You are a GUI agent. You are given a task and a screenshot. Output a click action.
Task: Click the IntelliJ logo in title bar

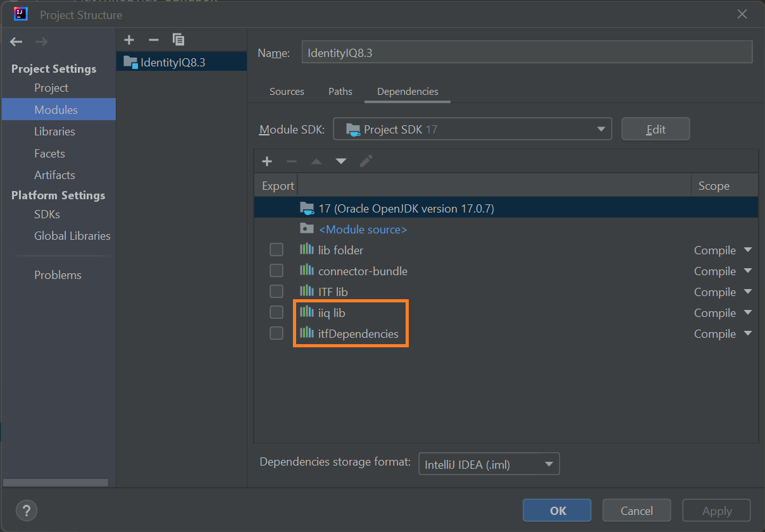(20, 14)
